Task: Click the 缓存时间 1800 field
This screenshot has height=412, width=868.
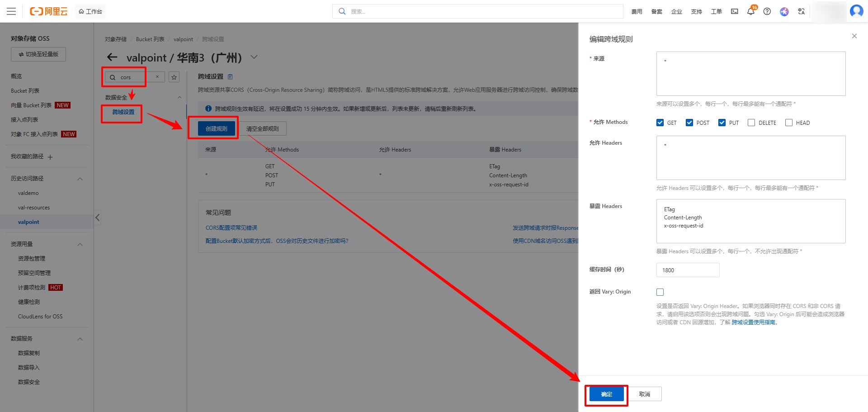Action: point(688,270)
